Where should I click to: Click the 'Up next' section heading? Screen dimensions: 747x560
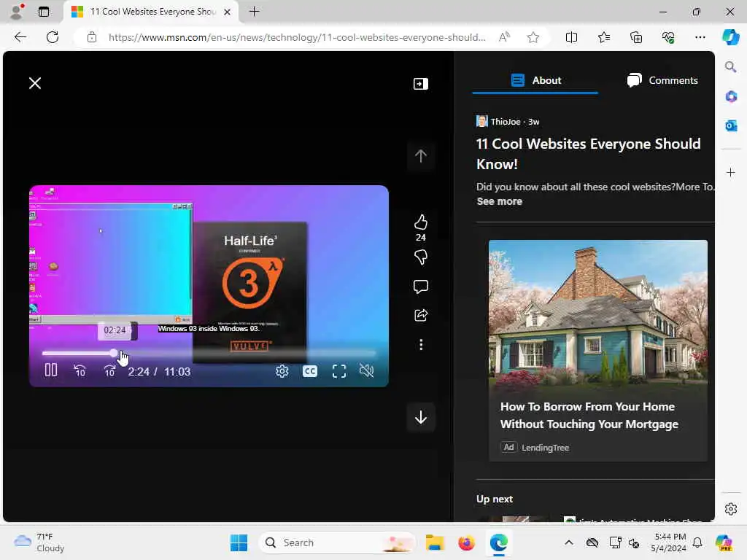(x=495, y=499)
